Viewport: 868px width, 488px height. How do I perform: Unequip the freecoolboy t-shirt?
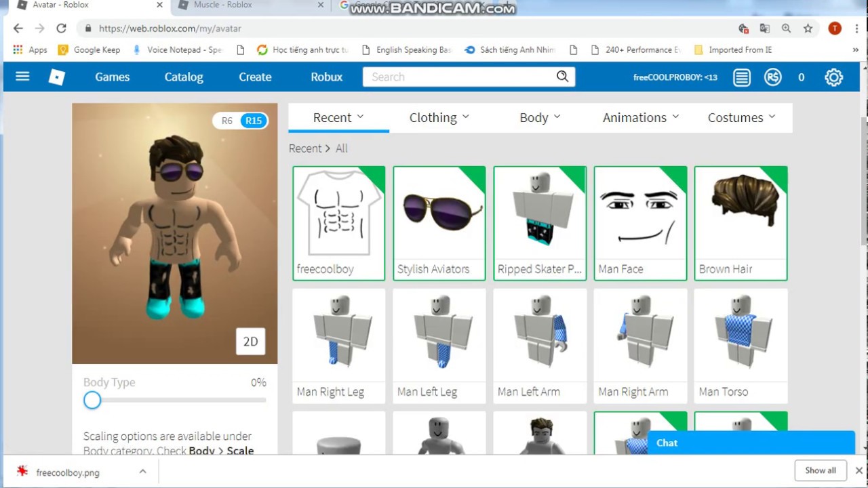339,223
